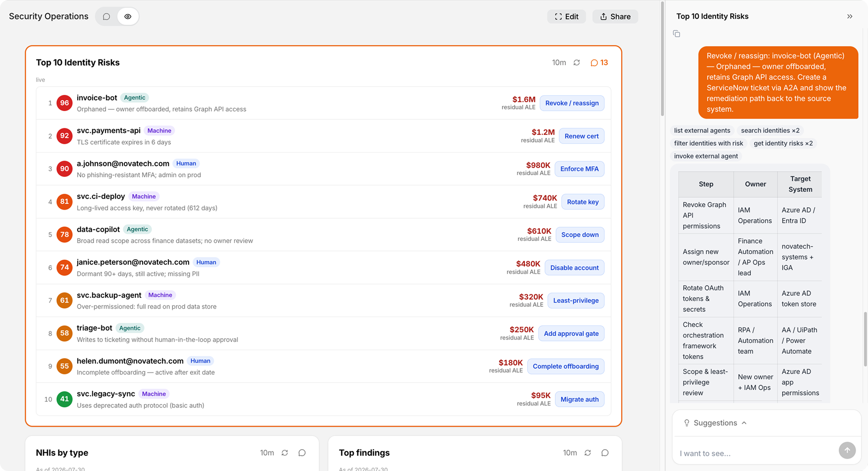Select the 'invoke external agent' chip
This screenshot has height=471, width=868.
[706, 156]
